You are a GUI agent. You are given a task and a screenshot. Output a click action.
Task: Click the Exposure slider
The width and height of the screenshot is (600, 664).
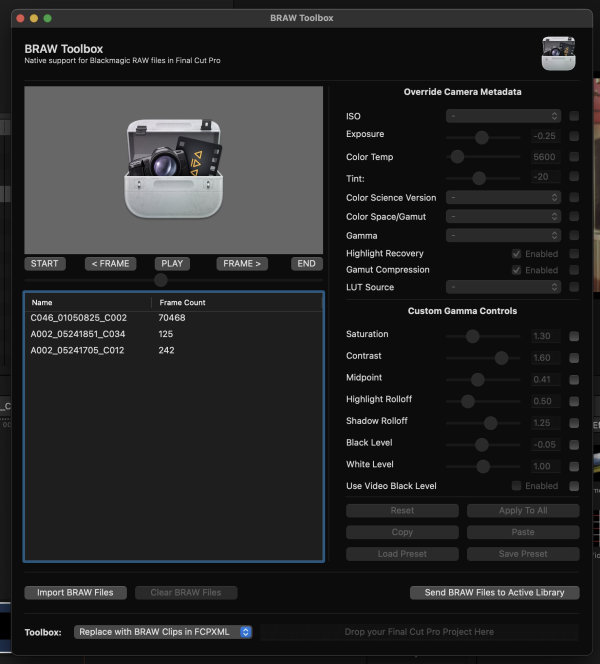pyautogui.click(x=483, y=137)
